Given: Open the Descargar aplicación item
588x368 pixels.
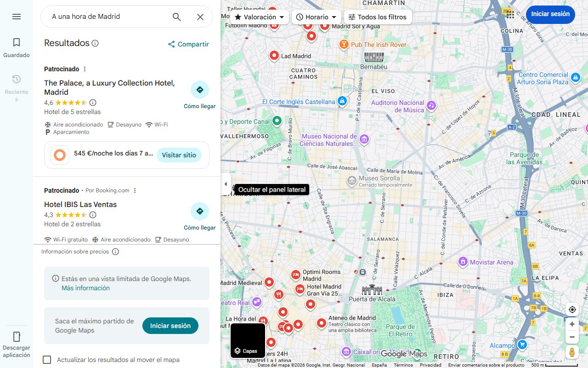Looking at the screenshot, I should click(x=17, y=344).
